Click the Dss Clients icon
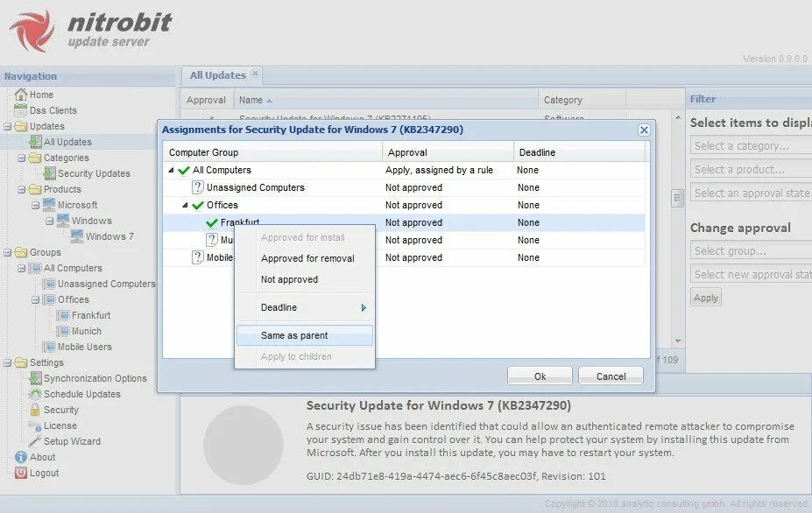 tap(21, 110)
